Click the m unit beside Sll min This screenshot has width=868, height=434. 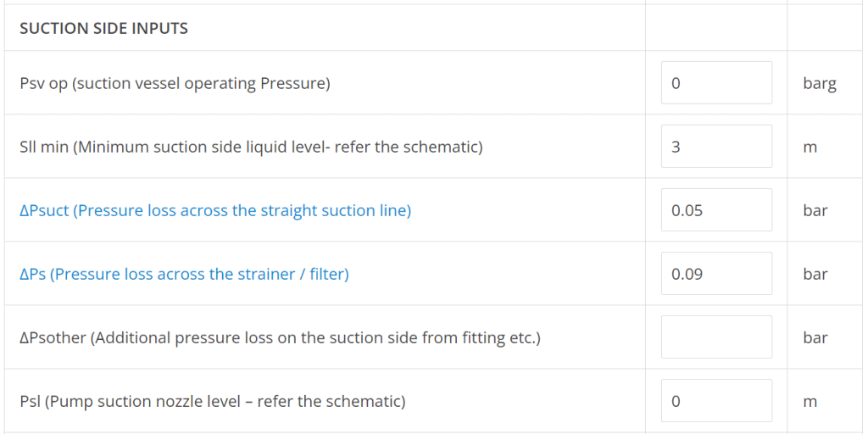point(810,147)
